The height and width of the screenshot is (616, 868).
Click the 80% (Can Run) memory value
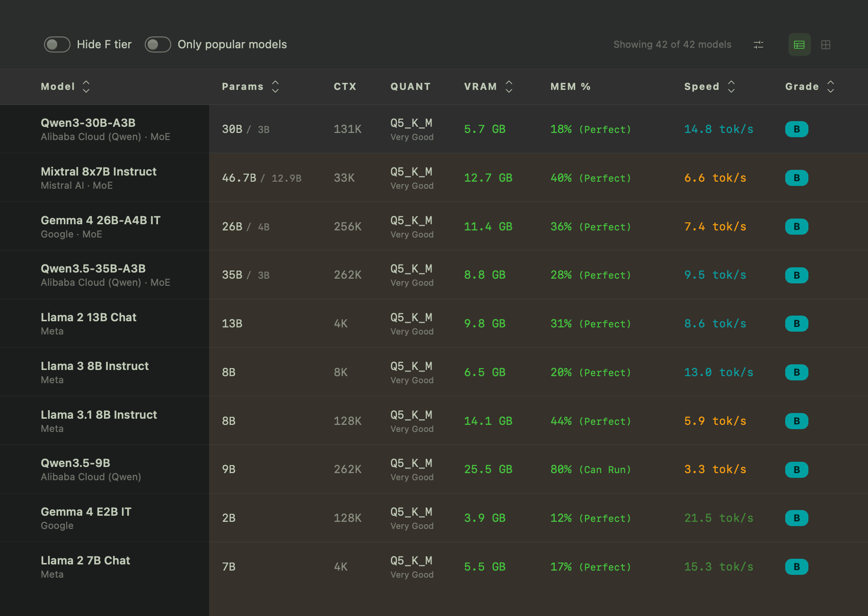click(590, 469)
